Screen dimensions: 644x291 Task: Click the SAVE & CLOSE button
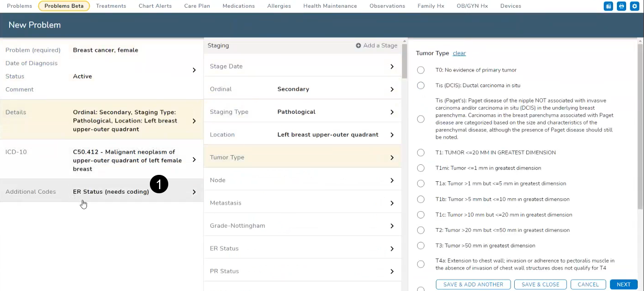pos(540,285)
